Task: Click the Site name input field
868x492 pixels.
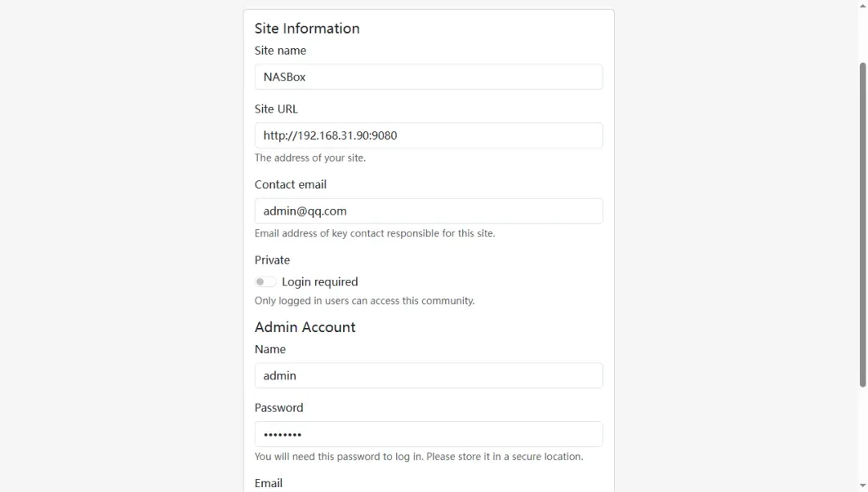Action: coord(428,77)
